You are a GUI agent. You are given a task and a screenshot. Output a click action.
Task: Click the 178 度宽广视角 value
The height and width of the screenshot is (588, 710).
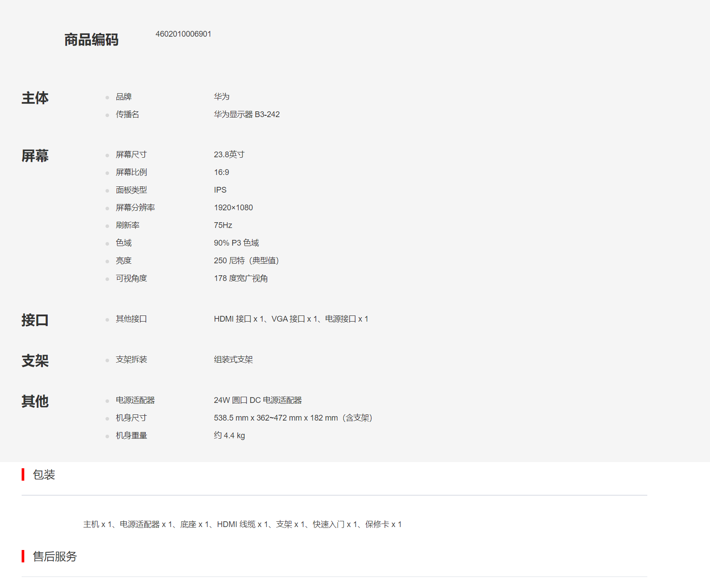click(x=241, y=278)
